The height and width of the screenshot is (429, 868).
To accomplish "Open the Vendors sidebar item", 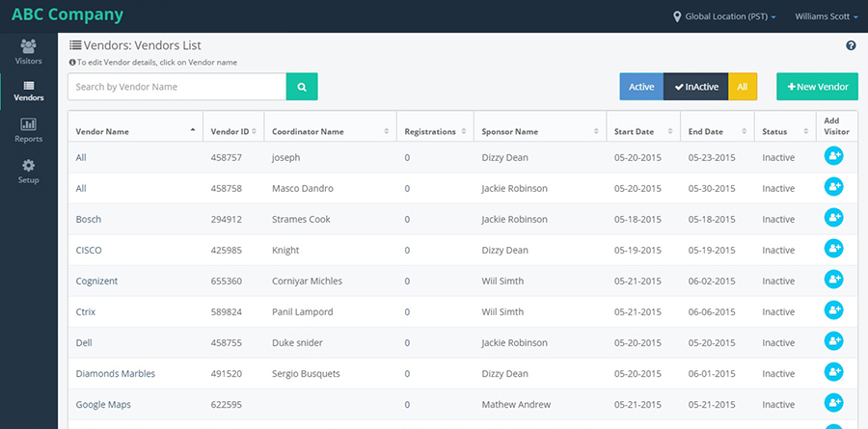I will 29,92.
